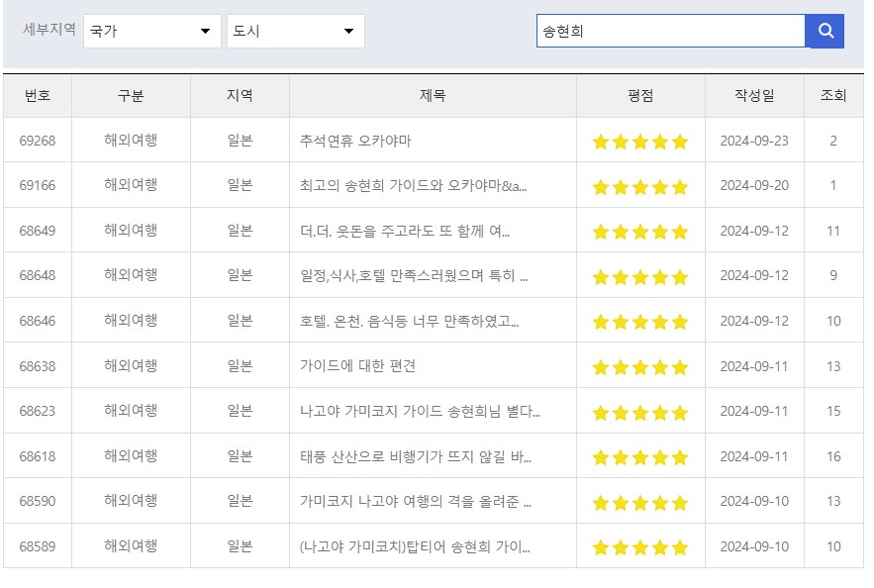Click the 조회 column header
The image size is (874, 588).
(833, 96)
